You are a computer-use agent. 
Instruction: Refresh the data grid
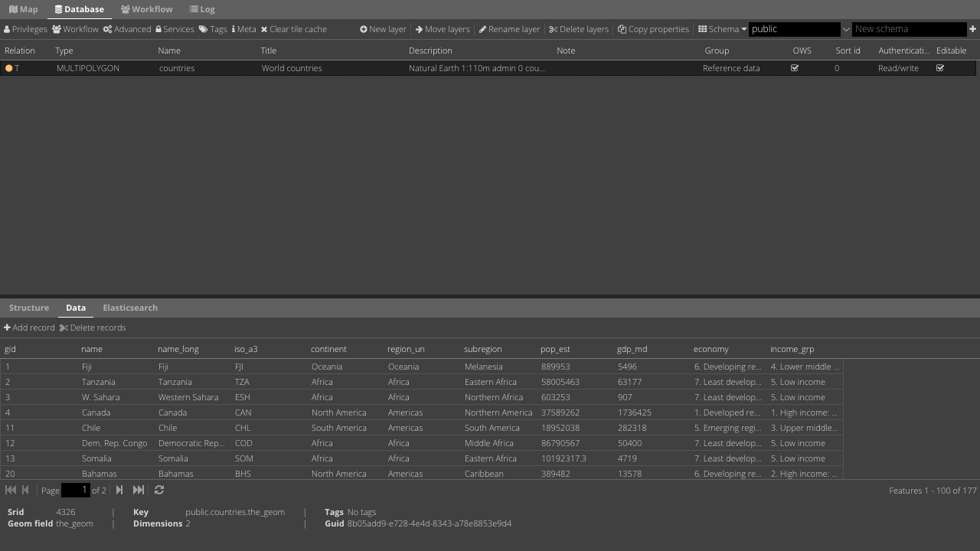click(x=159, y=490)
